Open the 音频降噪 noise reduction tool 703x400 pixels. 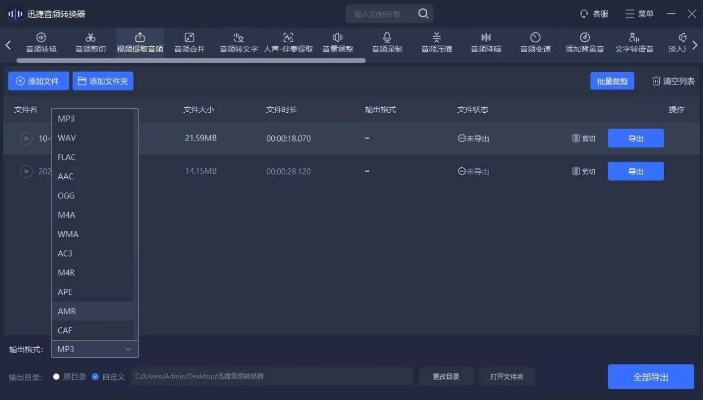485,42
